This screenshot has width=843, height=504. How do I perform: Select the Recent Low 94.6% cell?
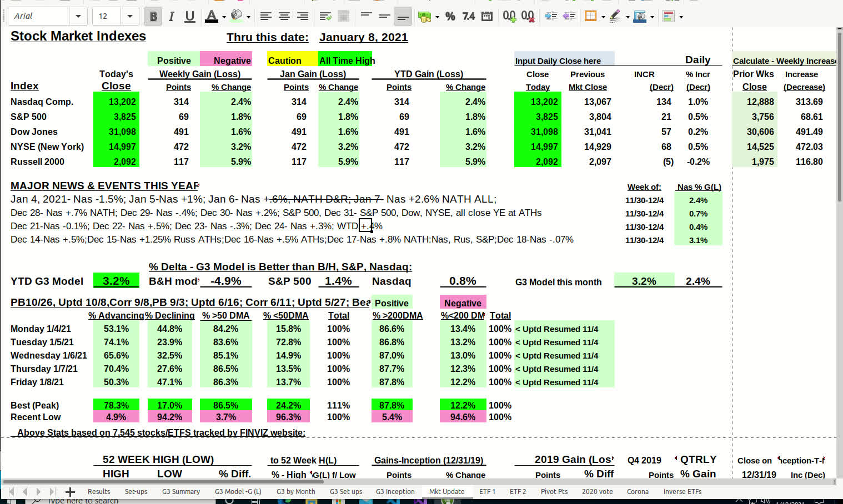[x=463, y=417]
